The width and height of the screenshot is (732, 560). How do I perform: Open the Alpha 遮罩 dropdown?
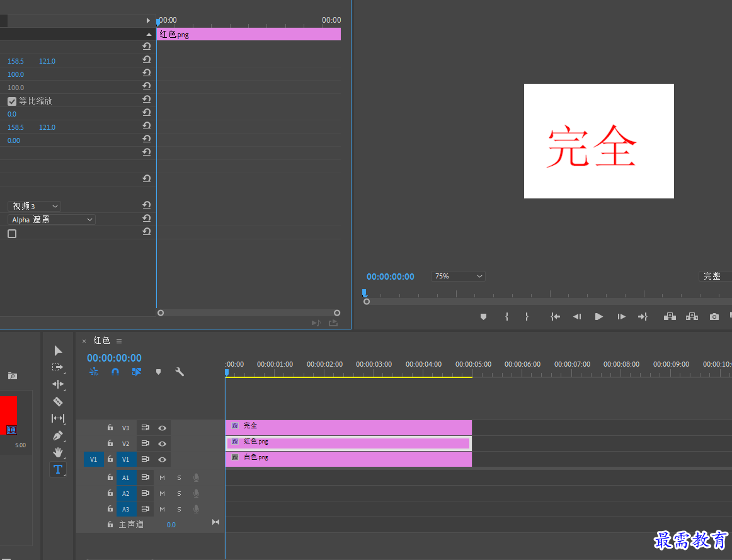52,219
